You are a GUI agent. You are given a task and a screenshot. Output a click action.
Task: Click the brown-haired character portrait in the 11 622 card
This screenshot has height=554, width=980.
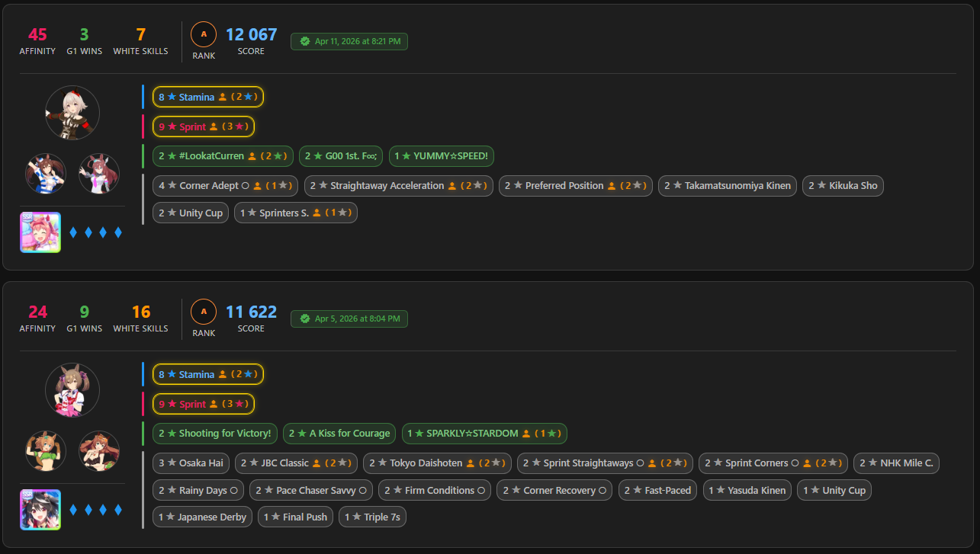[x=72, y=390]
